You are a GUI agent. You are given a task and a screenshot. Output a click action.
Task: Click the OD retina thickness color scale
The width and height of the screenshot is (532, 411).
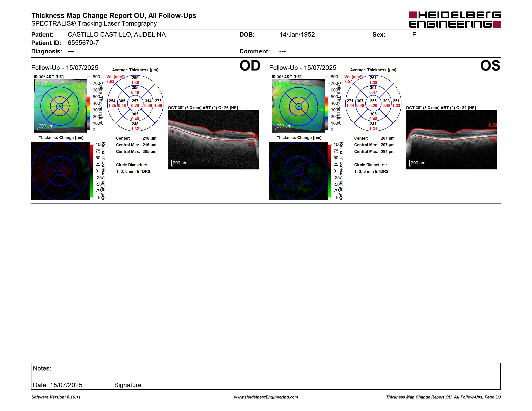click(x=89, y=103)
